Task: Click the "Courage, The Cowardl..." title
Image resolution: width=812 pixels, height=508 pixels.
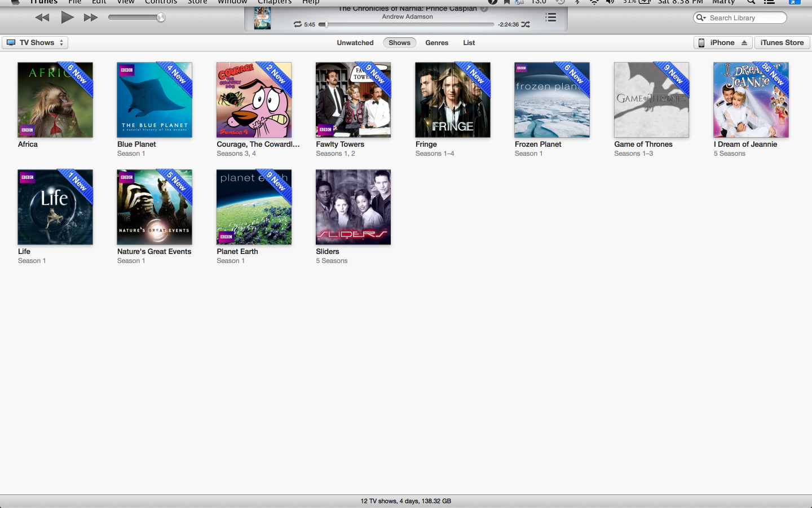Action: (x=258, y=144)
